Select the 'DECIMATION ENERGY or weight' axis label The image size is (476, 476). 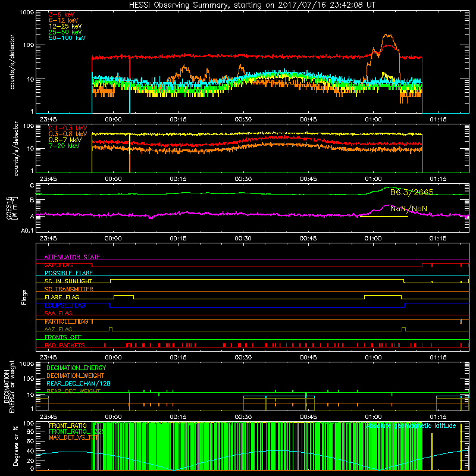(x=10, y=386)
